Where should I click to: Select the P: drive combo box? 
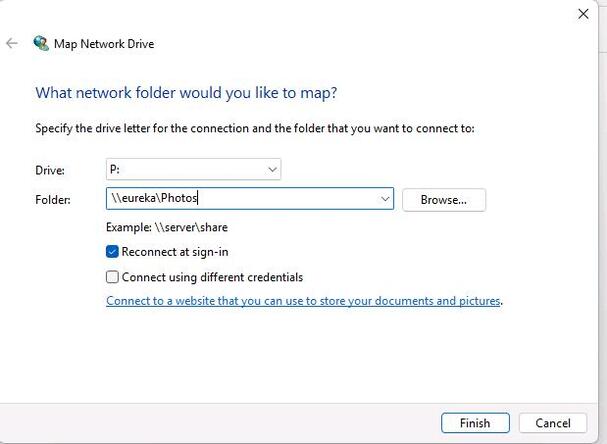click(193, 169)
